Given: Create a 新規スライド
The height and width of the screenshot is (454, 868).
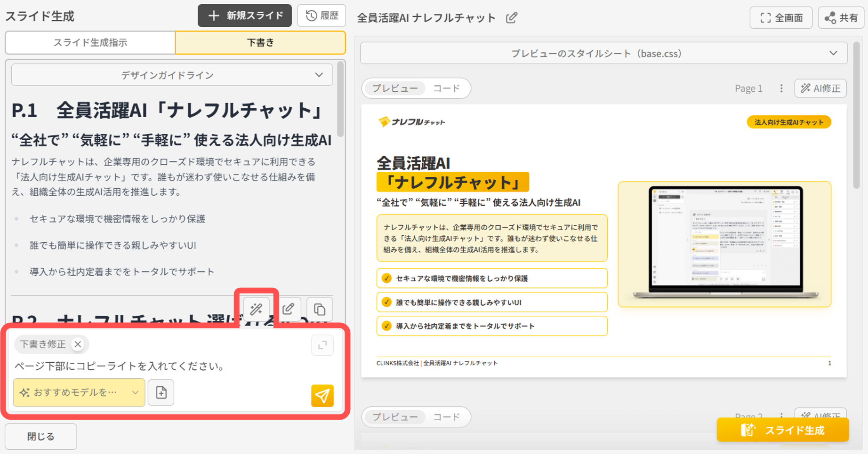Looking at the screenshot, I should (x=245, y=16).
